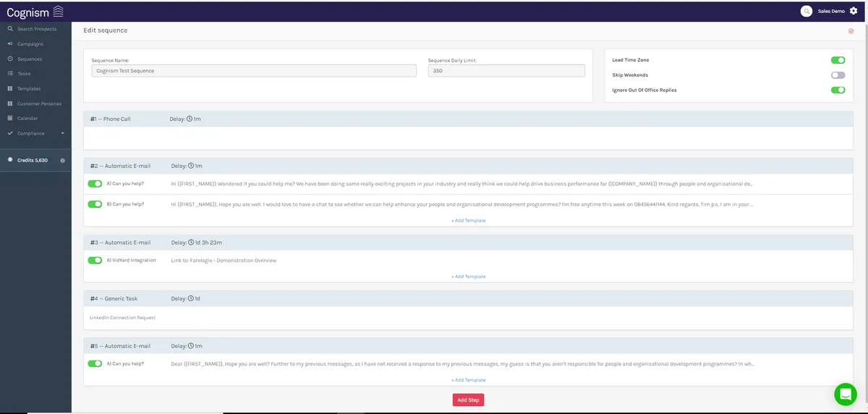Expand the Compliance dropdown arrow

63,133
